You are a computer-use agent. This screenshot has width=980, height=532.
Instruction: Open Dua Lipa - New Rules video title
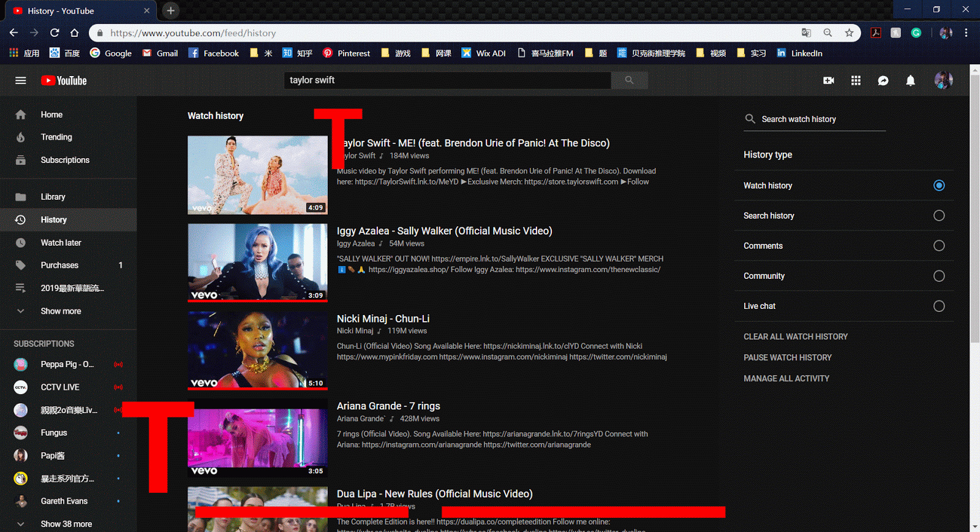tap(434, 493)
